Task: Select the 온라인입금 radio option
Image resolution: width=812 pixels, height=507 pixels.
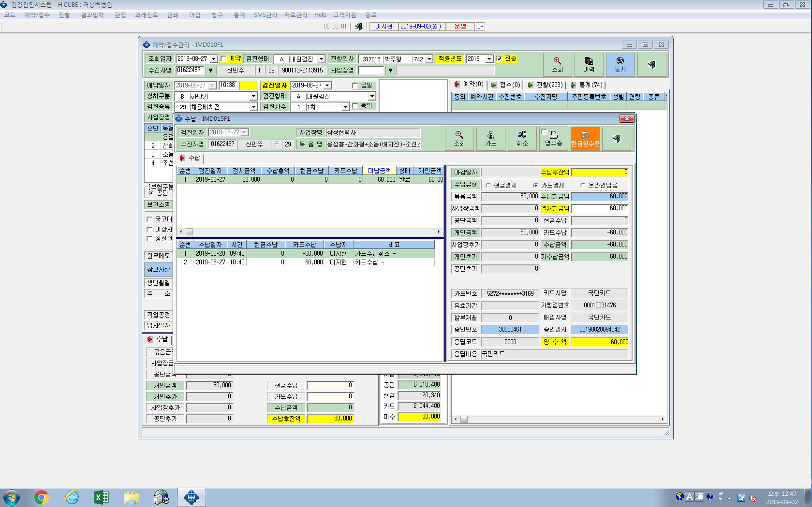Action: click(583, 185)
